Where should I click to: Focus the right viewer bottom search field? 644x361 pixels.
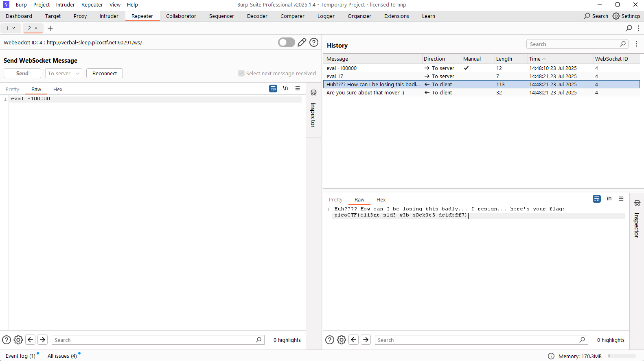click(x=481, y=340)
